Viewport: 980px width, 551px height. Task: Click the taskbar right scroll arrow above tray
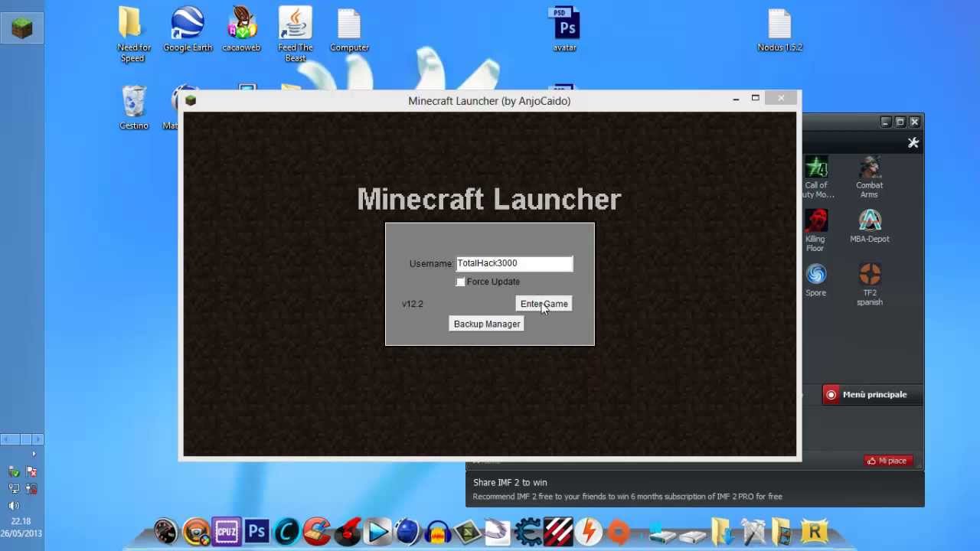(38, 439)
